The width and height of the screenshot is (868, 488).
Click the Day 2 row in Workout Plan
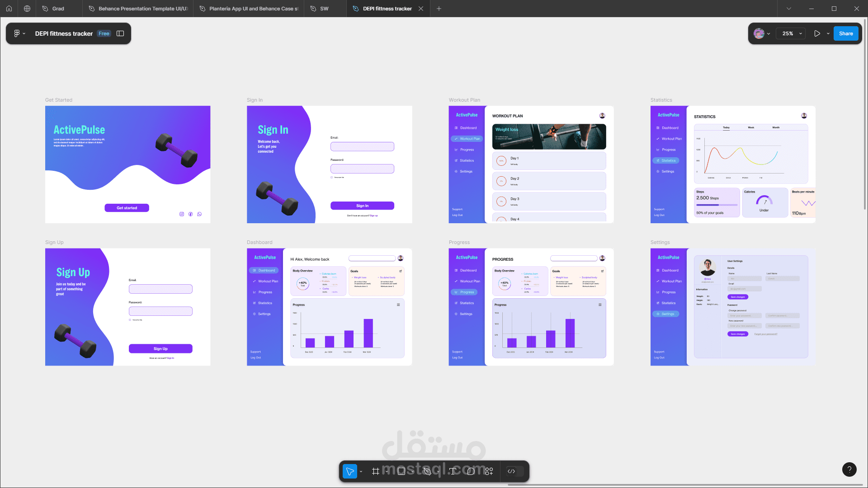point(549,181)
